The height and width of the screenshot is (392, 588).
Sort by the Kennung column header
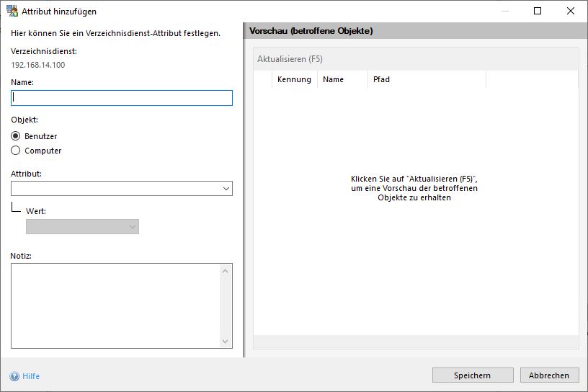click(294, 79)
